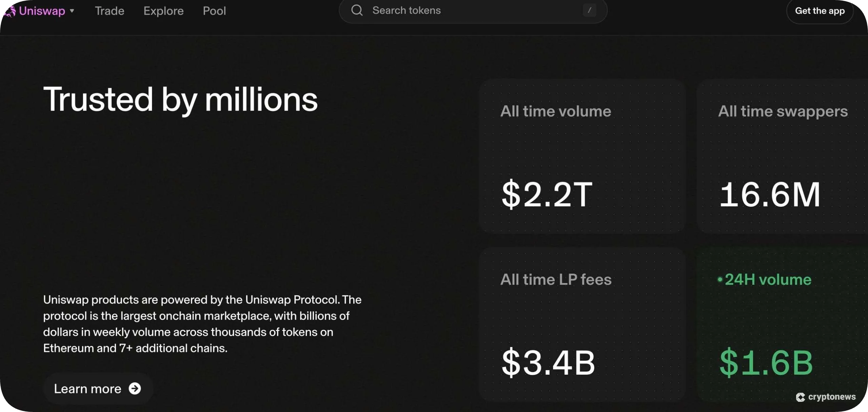Click the Uniswap brand name text

[42, 11]
